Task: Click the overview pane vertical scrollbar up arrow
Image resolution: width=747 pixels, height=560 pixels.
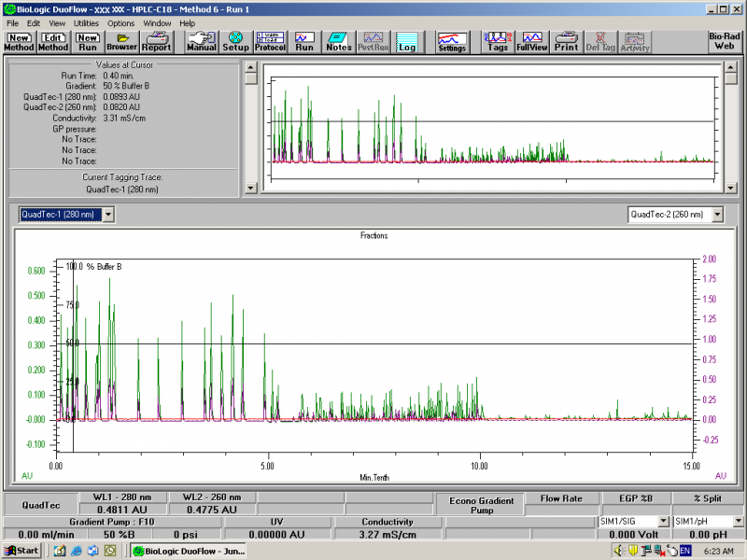Action: point(250,67)
